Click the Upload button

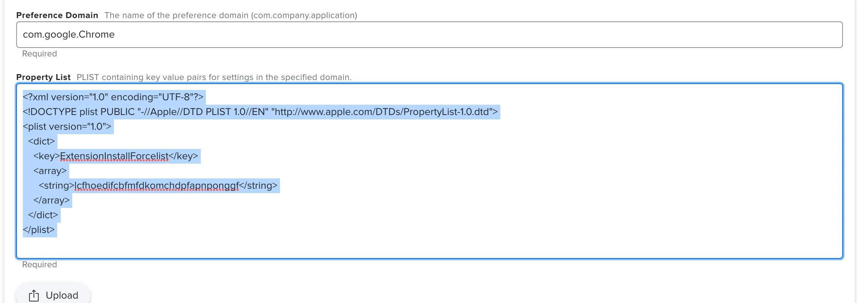point(53,295)
